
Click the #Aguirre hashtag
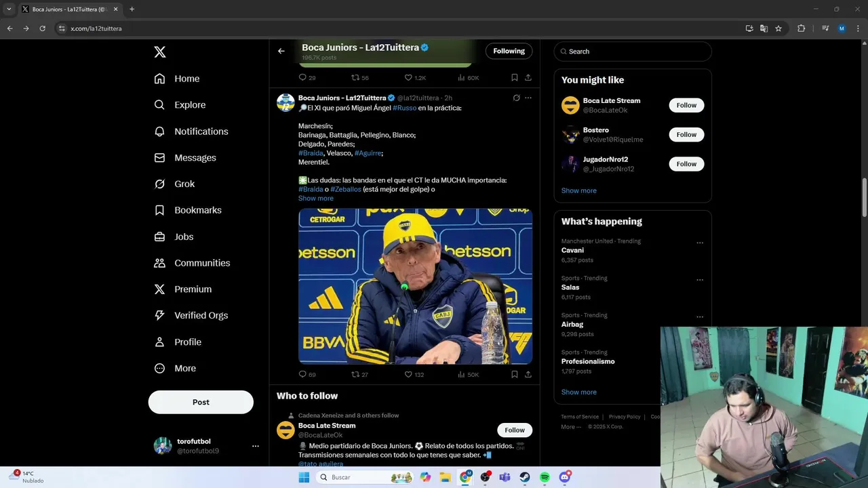click(x=368, y=153)
